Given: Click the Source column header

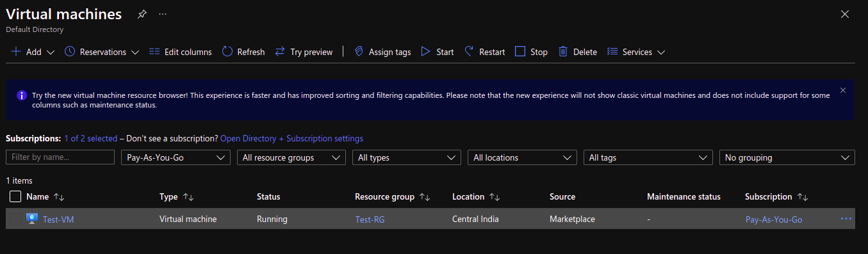Looking at the screenshot, I should [x=562, y=197].
